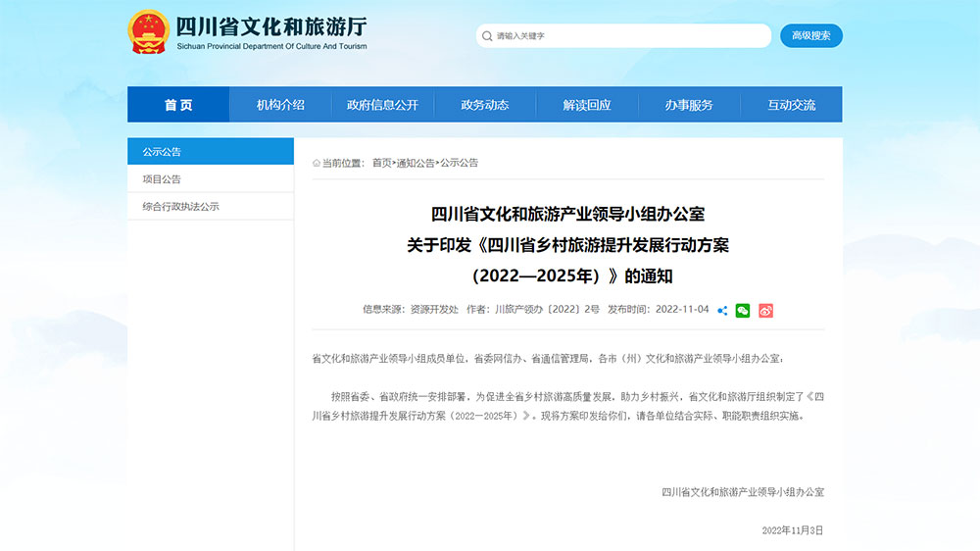Share article via WeChat icon
Image resolution: width=980 pixels, height=551 pixels.
[x=743, y=310]
